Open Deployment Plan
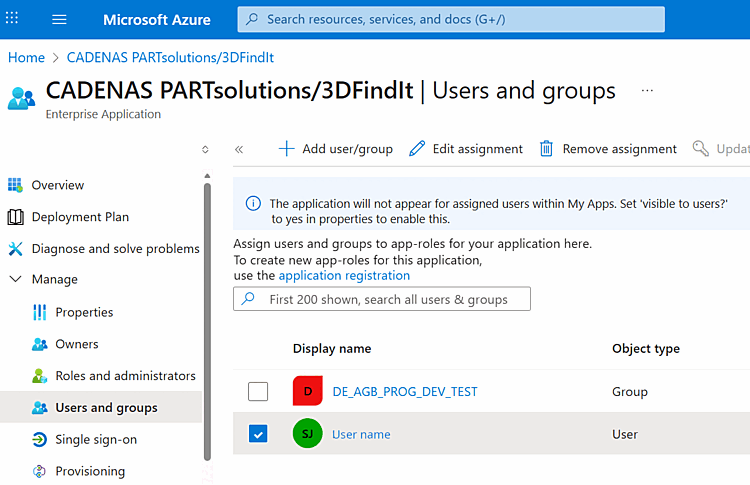Screen dimensions: 750x485 [x=80, y=217]
